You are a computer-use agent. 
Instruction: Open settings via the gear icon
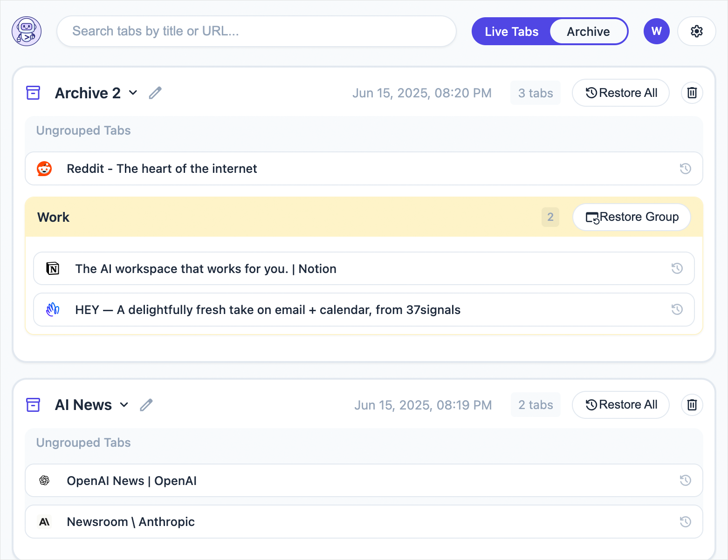coord(696,31)
